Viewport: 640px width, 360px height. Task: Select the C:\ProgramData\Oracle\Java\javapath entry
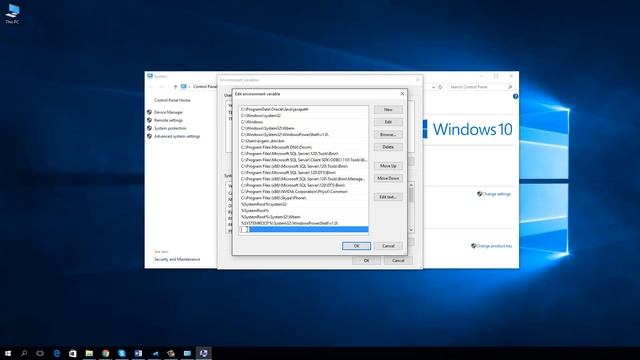coord(304,109)
